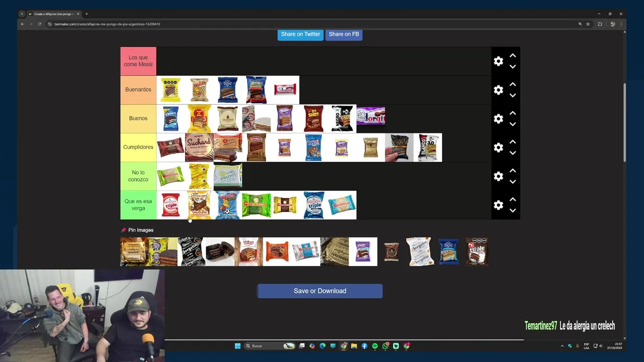Move Buenardos row down with chevron

pyautogui.click(x=512, y=95)
